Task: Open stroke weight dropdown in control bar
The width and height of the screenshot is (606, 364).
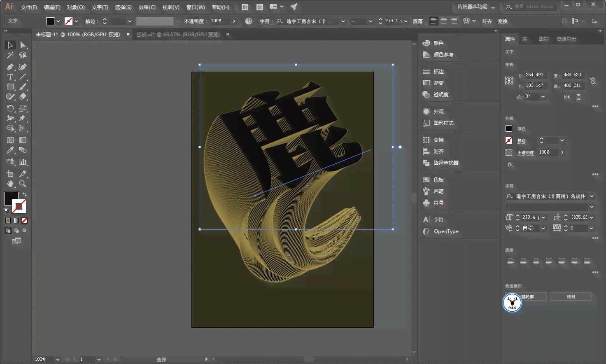Action: click(130, 21)
